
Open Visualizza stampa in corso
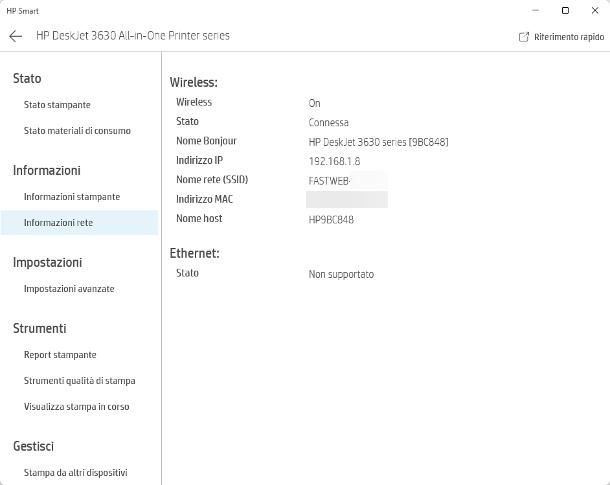76,406
